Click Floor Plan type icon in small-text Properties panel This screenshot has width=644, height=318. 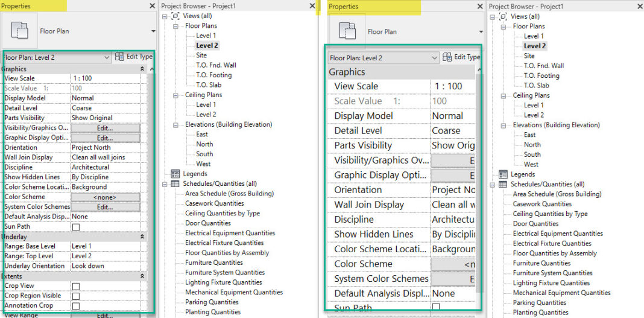tap(19, 31)
